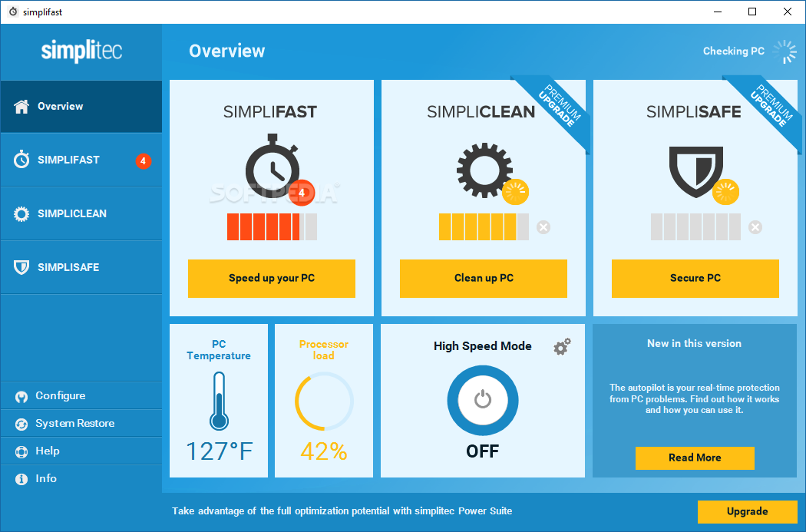Click the Configure icon

pos(21,397)
